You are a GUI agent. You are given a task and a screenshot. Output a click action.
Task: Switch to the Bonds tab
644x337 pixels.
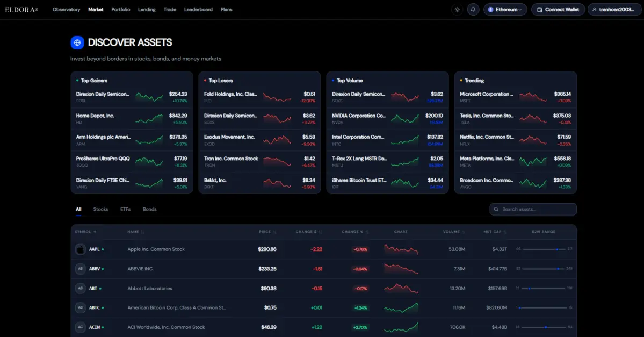[x=149, y=209]
